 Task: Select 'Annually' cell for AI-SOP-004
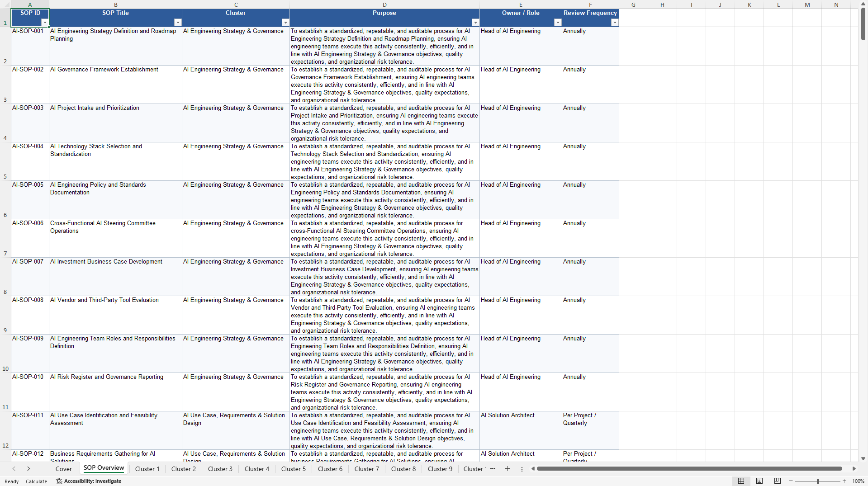[590, 161]
